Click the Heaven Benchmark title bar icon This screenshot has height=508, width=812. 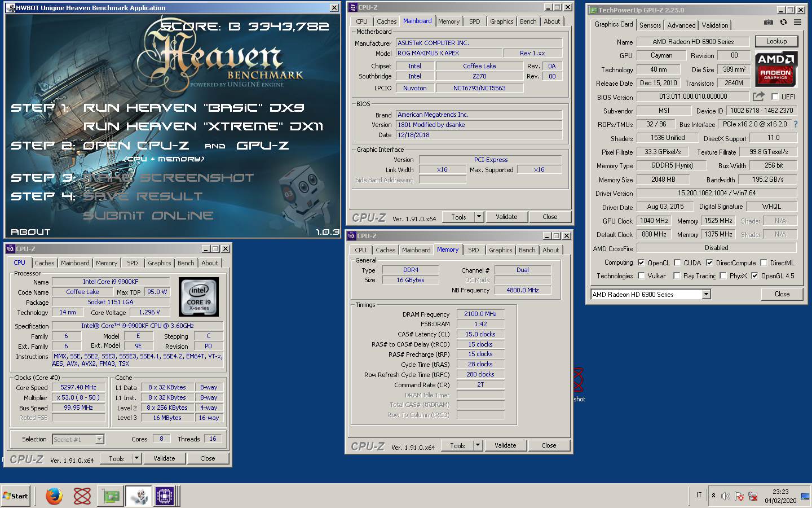pyautogui.click(x=11, y=8)
